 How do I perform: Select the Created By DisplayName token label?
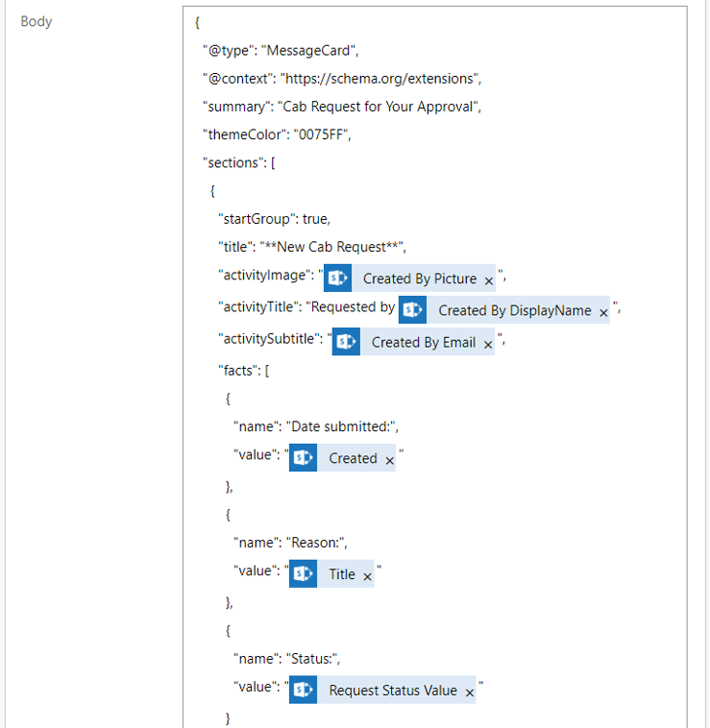(515, 310)
